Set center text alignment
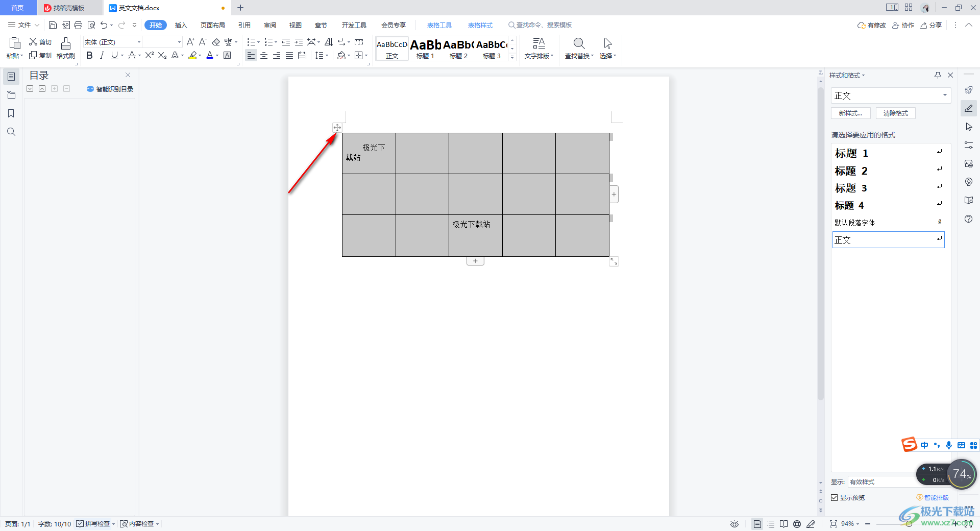 tap(264, 55)
